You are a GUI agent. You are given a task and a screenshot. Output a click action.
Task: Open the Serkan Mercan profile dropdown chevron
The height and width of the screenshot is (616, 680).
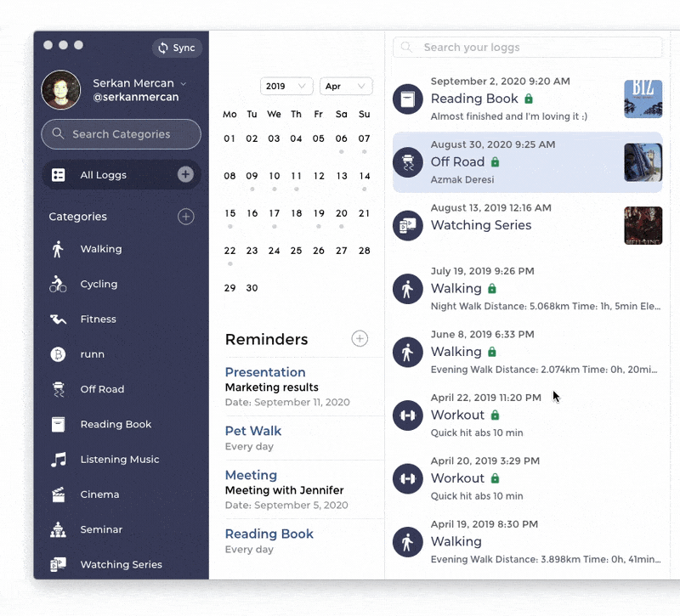tap(184, 83)
